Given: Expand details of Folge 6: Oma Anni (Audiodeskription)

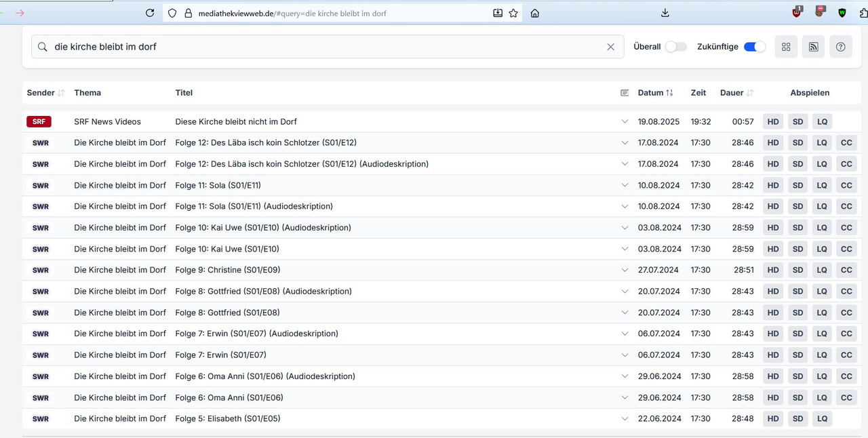Looking at the screenshot, I should pyautogui.click(x=625, y=376).
